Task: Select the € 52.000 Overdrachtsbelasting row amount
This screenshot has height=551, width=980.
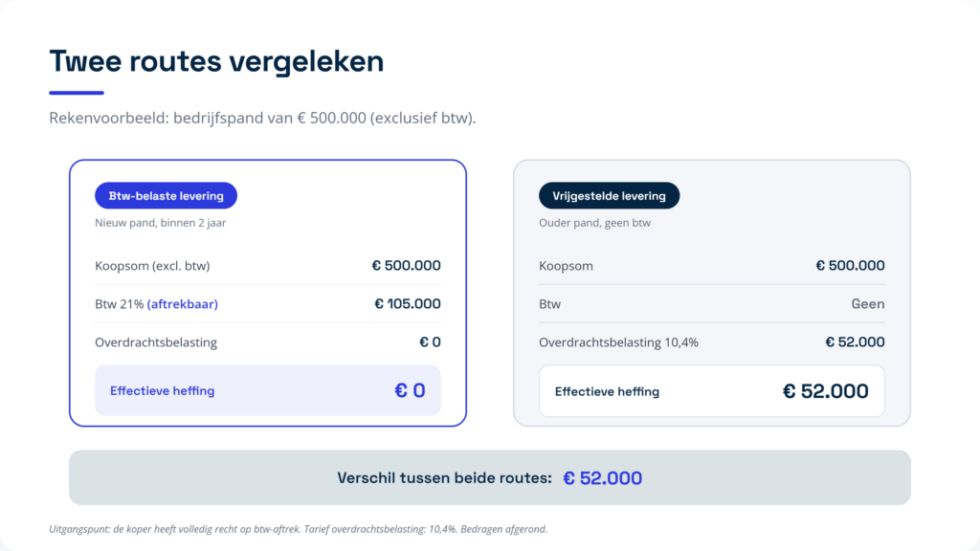Action: coord(855,342)
